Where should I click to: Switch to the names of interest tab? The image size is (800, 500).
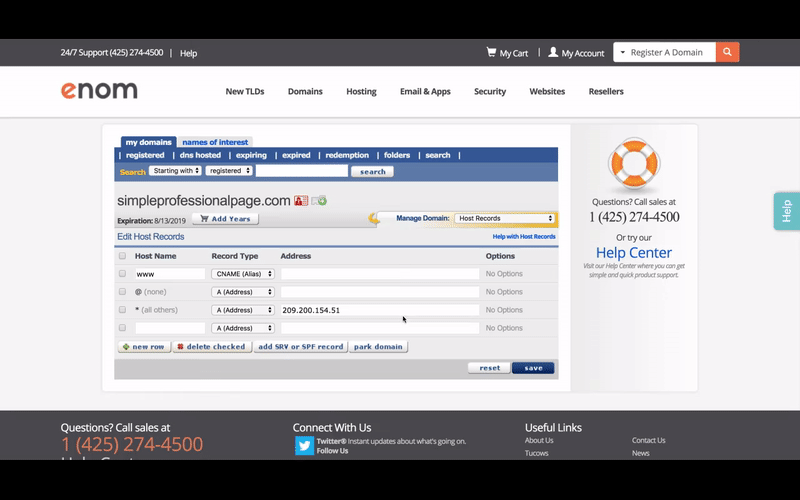(215, 142)
